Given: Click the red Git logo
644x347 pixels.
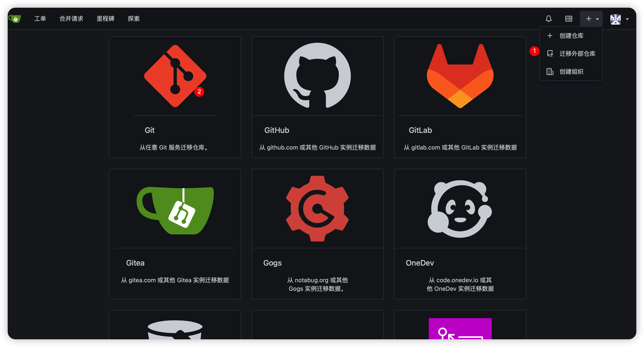Looking at the screenshot, I should [175, 76].
